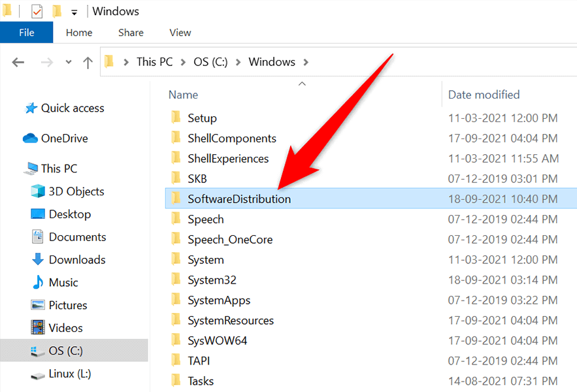Viewport: 577px width, 392px height.
Task: Select the System32 folder name
Action: [212, 280]
